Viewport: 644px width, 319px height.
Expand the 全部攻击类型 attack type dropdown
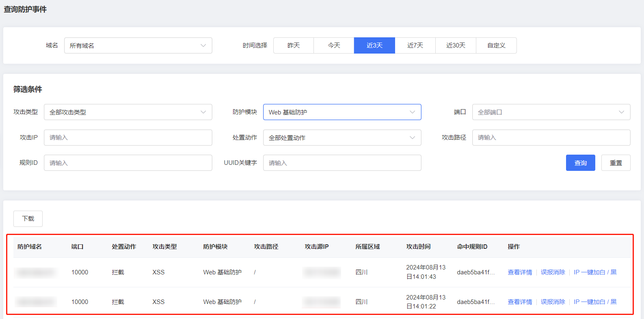(128, 112)
